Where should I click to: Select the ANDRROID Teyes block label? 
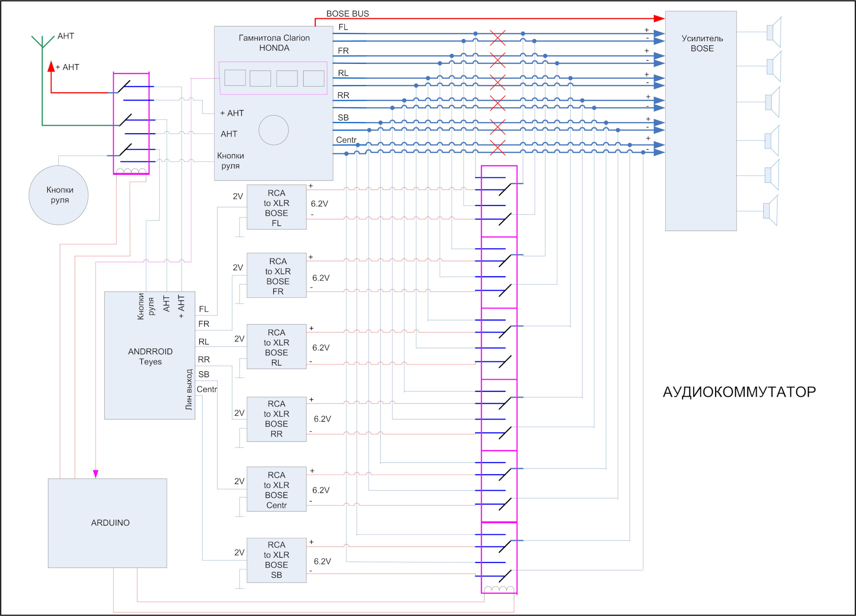click(150, 357)
